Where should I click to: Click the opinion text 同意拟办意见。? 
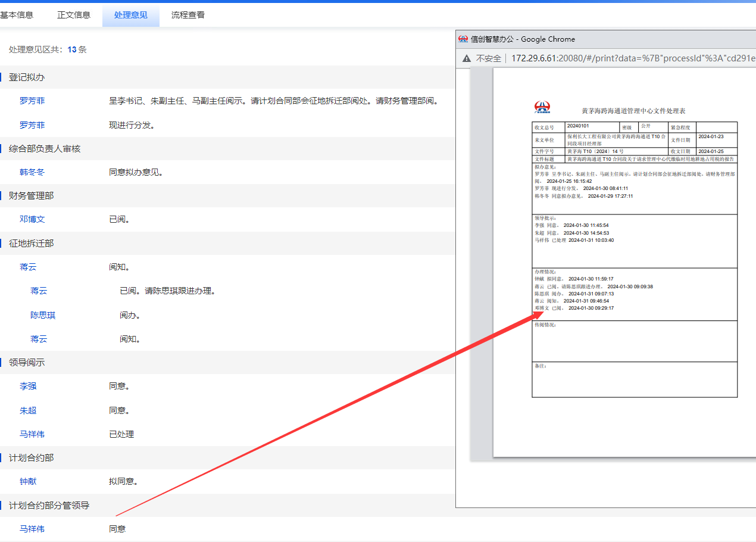pos(136,172)
